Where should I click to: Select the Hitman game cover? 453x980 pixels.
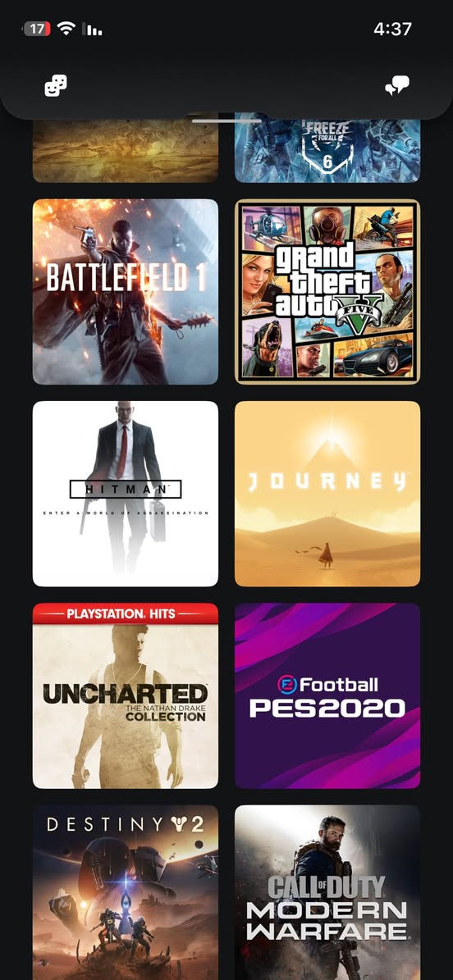(x=125, y=494)
